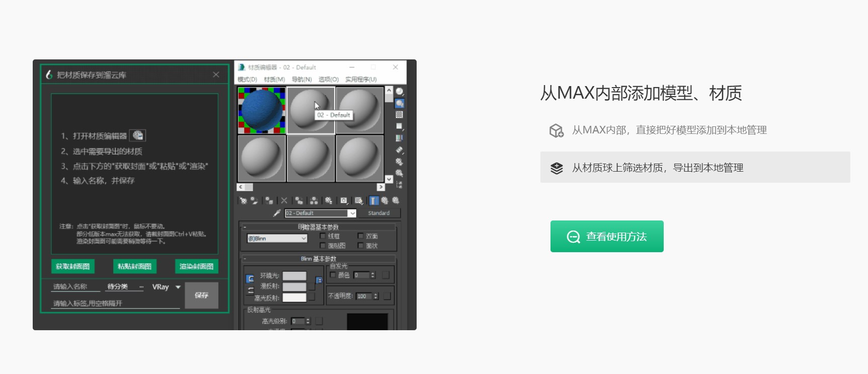Click the 渲染封面图 button
The image size is (868, 374).
point(196,266)
